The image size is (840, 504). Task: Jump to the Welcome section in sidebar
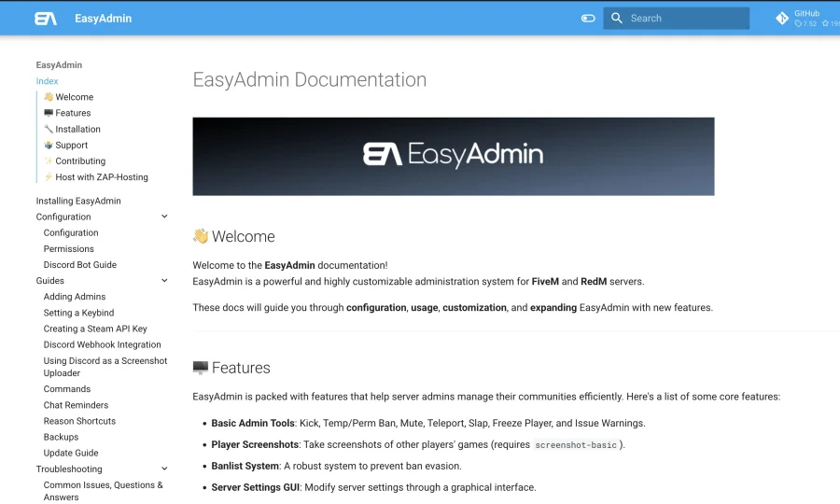point(68,97)
